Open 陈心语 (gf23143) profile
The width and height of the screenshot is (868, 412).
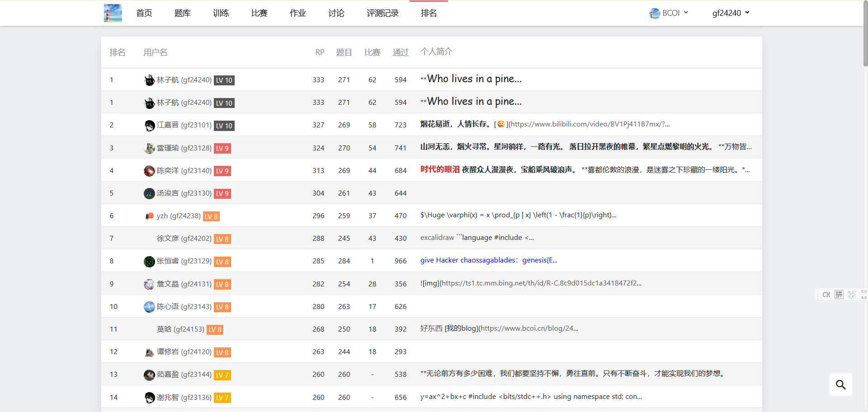tap(184, 306)
